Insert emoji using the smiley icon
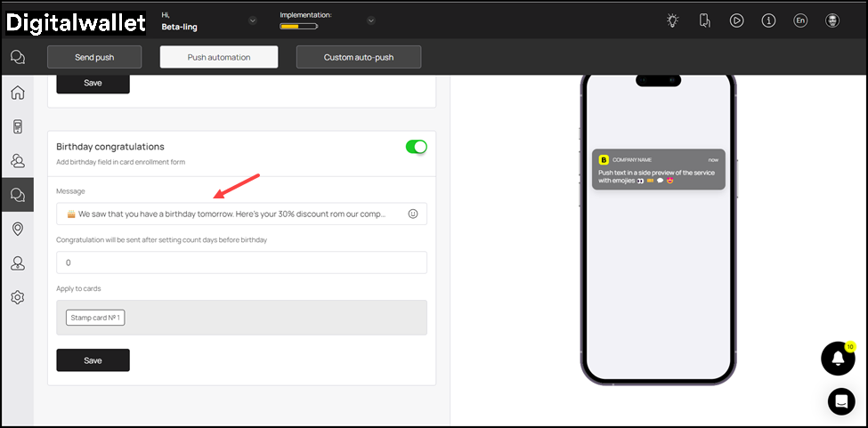Screen dimensions: 868x428 pos(413,214)
